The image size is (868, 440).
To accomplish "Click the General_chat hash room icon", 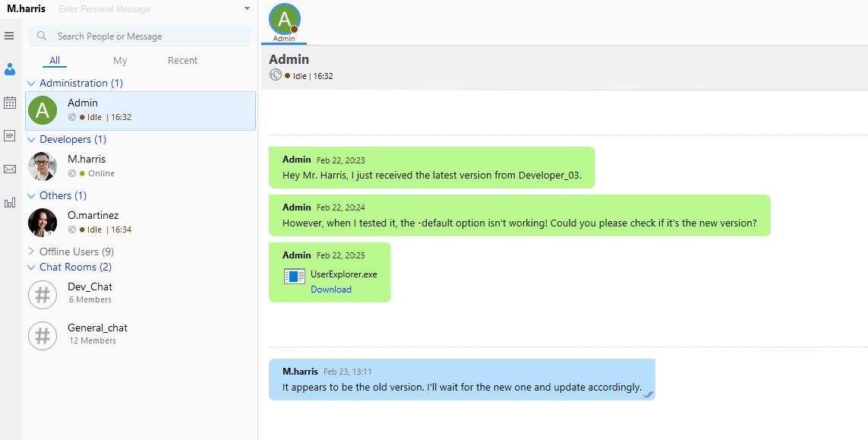I will (43, 335).
